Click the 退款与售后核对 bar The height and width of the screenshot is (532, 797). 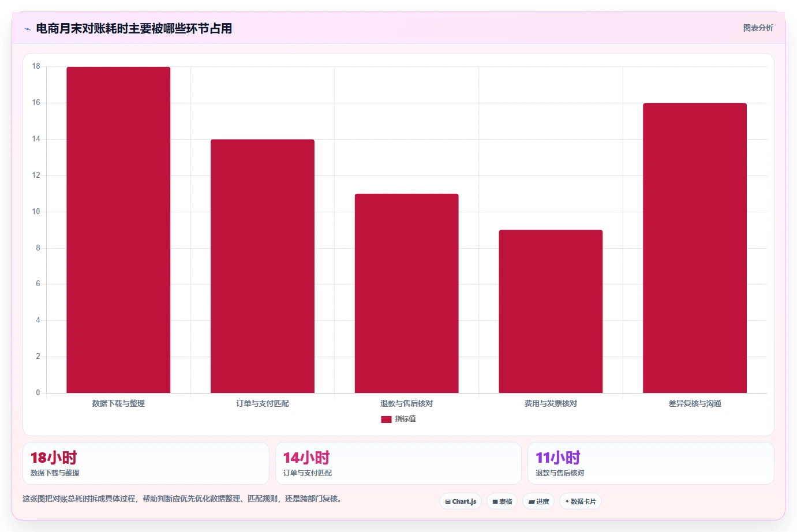[x=407, y=293]
